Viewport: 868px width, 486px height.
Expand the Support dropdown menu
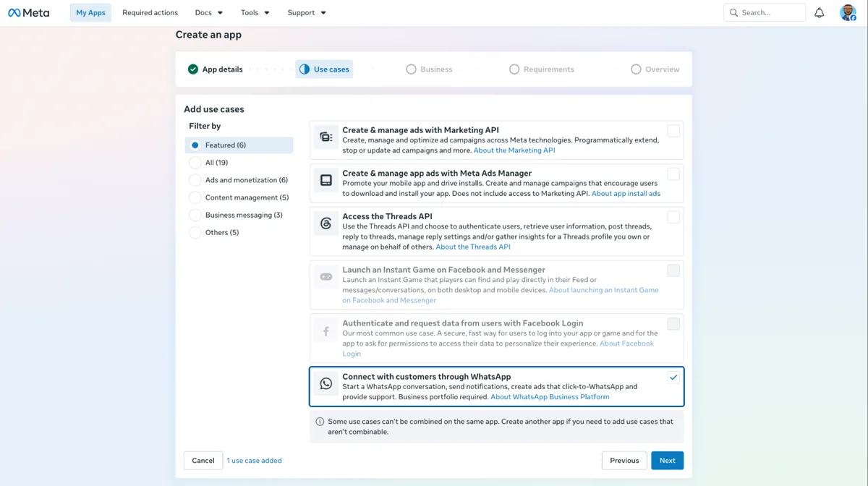307,12
